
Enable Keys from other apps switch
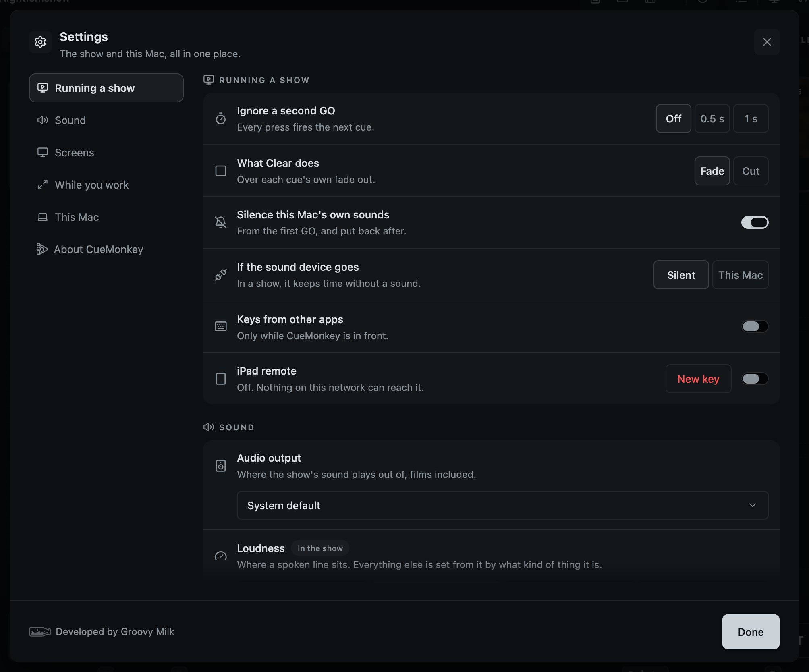coord(755,326)
